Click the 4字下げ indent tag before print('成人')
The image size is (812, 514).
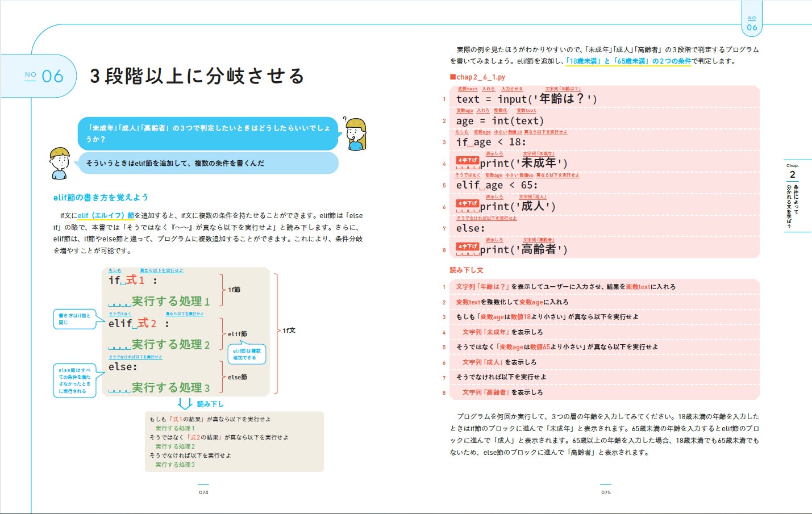[467, 203]
